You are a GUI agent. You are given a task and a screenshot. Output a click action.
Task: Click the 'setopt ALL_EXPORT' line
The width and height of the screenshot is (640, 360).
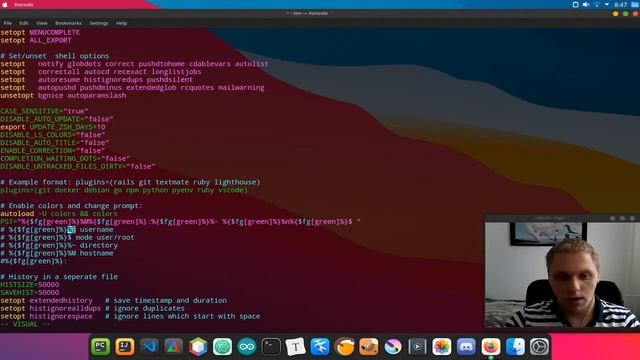(x=36, y=40)
